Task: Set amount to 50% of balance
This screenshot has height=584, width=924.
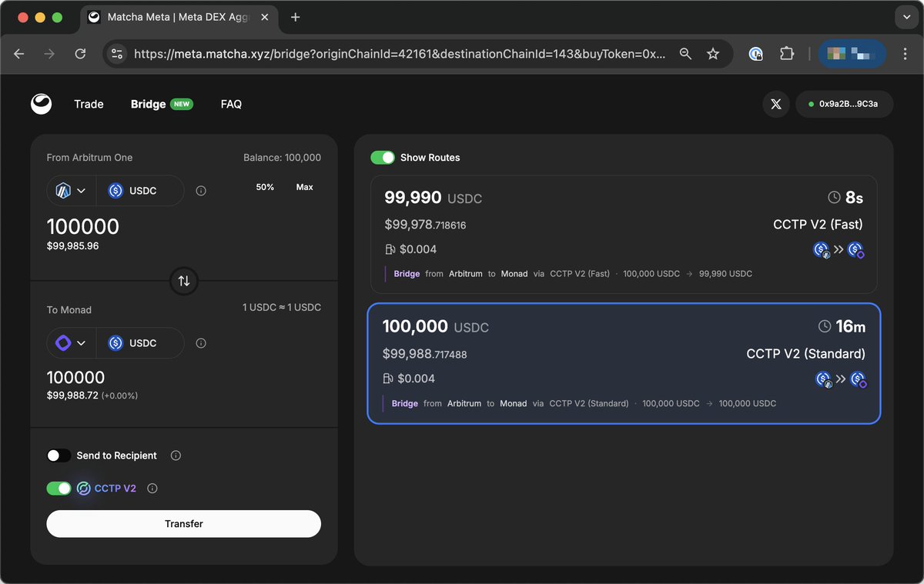Action: pyautogui.click(x=265, y=187)
